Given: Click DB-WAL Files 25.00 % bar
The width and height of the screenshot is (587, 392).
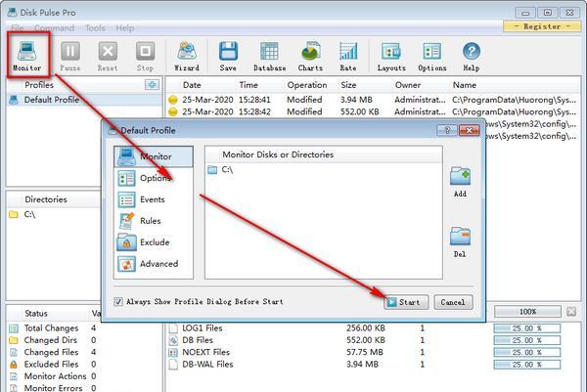Looking at the screenshot, I should (x=526, y=365).
